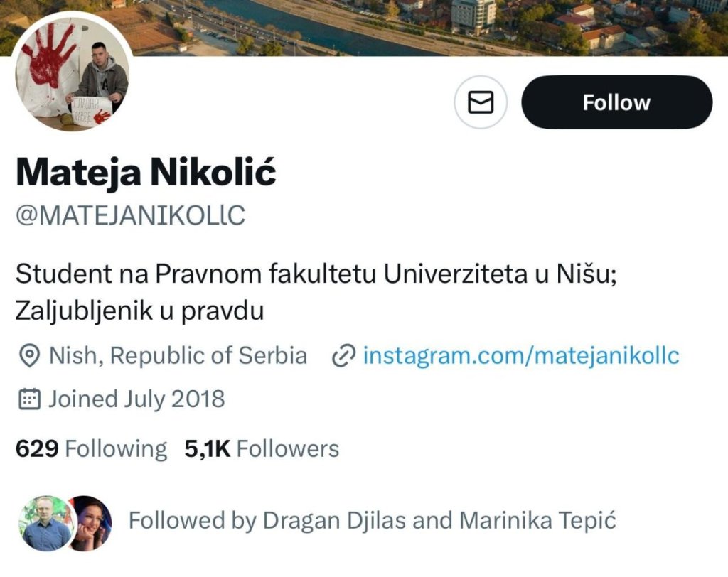Show the 5,1K Followers list
728x577 pixels.
click(x=262, y=448)
